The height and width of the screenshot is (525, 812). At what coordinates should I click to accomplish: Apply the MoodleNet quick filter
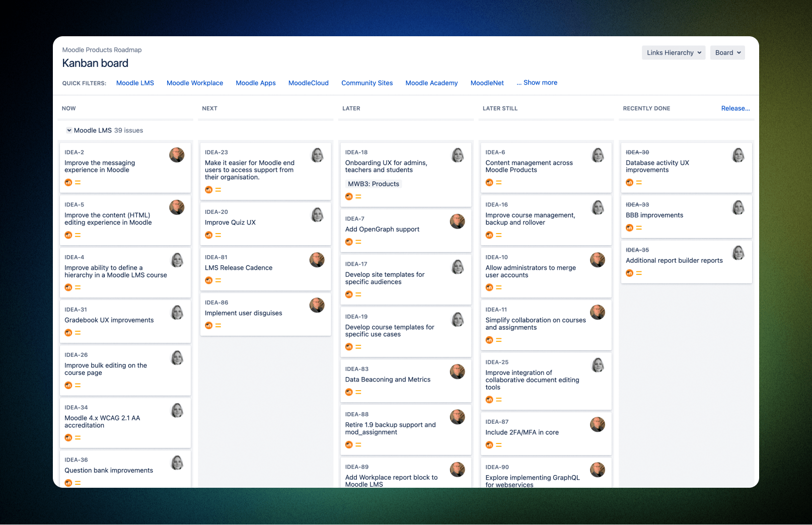pyautogui.click(x=487, y=83)
